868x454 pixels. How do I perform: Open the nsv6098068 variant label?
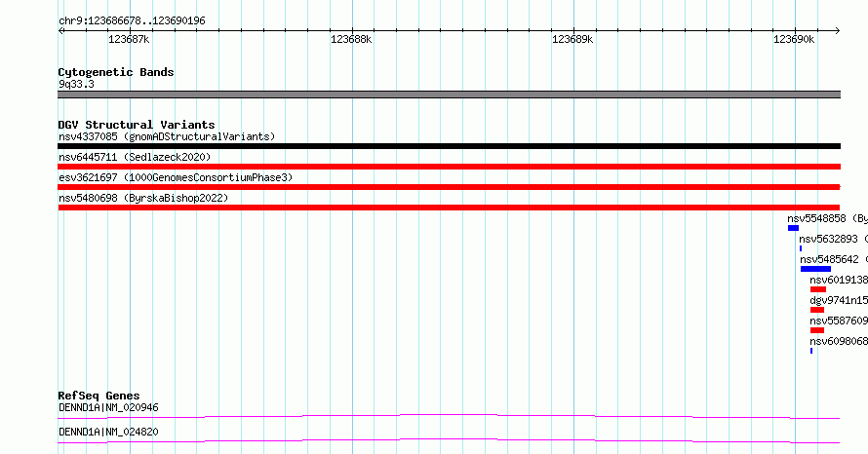coord(839,341)
